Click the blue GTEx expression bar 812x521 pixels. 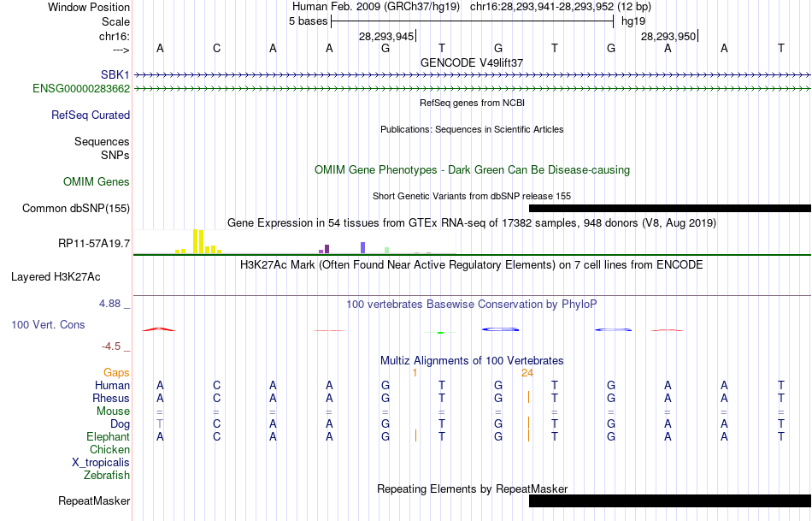[363, 247]
